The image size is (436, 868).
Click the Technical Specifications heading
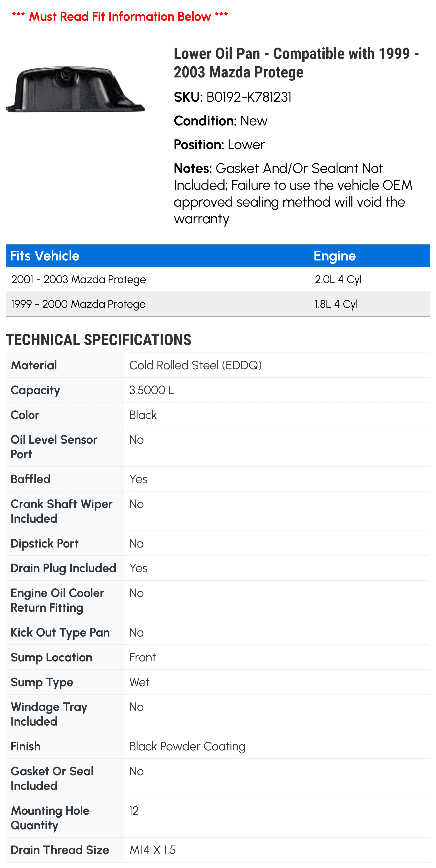[x=98, y=340]
